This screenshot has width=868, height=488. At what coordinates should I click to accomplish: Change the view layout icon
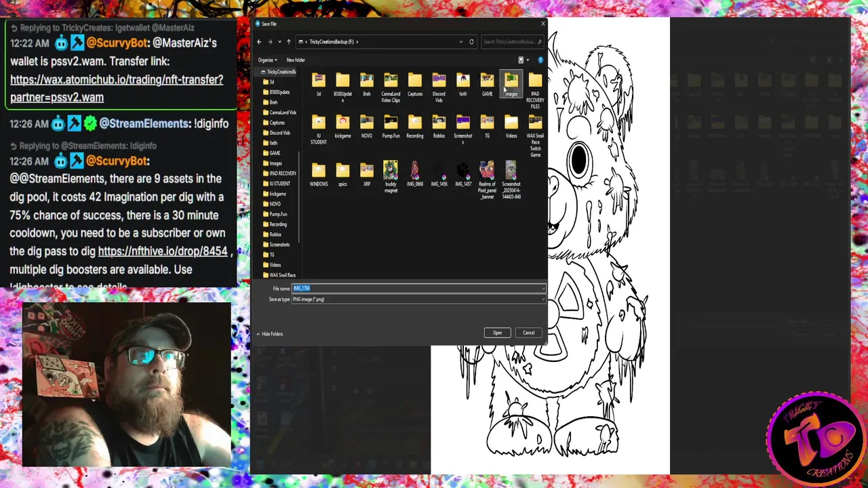click(x=521, y=60)
